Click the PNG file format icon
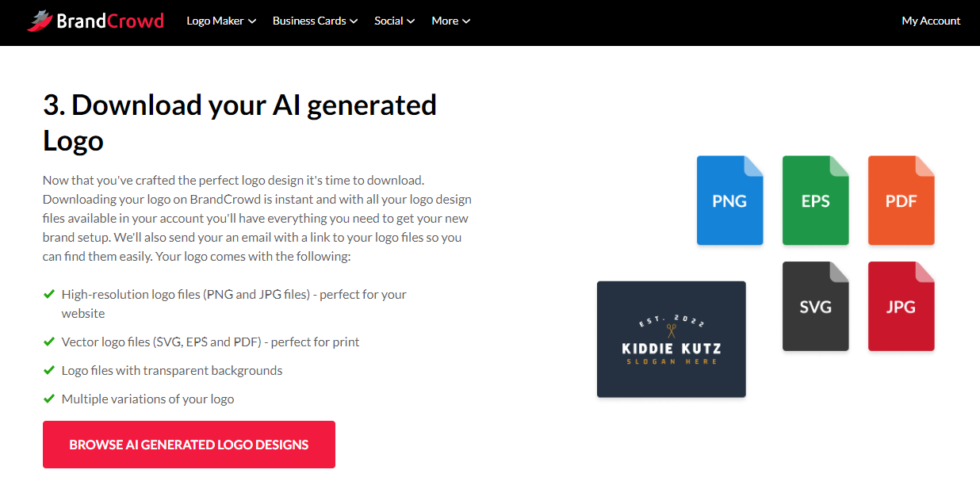 [729, 200]
